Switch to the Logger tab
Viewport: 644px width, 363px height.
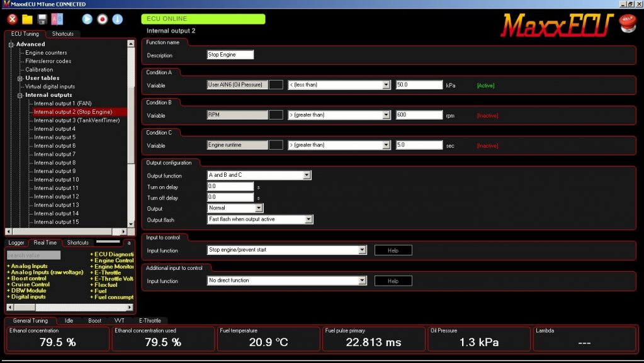click(x=16, y=243)
